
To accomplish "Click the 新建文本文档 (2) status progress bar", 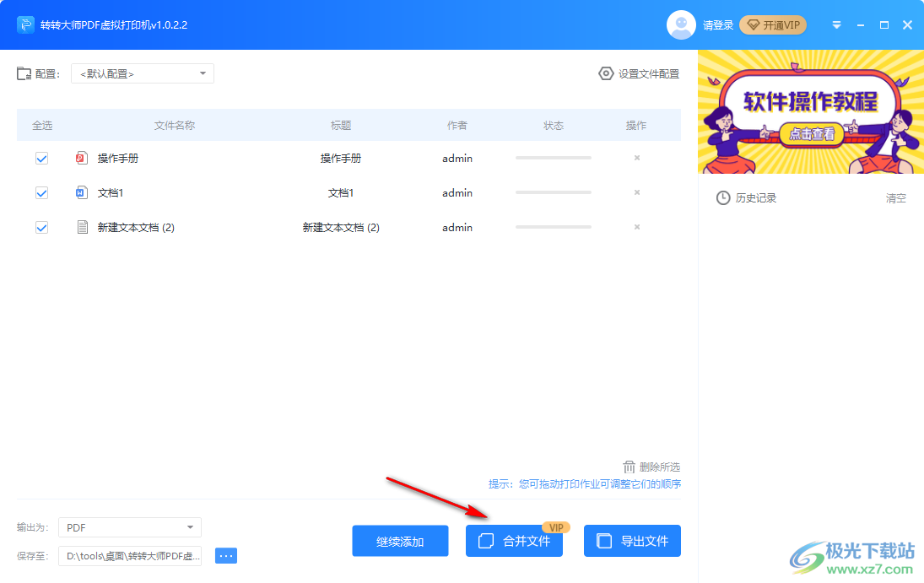I will tap(554, 227).
